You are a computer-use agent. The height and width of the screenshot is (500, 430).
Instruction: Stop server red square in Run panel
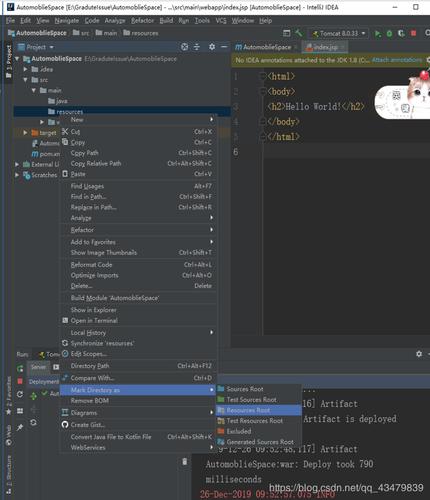[20, 381]
